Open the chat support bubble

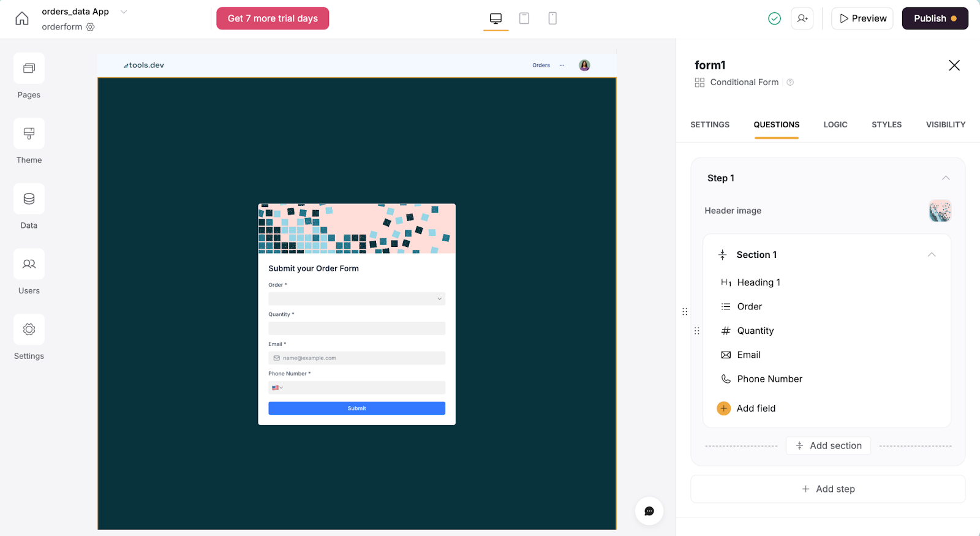click(649, 511)
